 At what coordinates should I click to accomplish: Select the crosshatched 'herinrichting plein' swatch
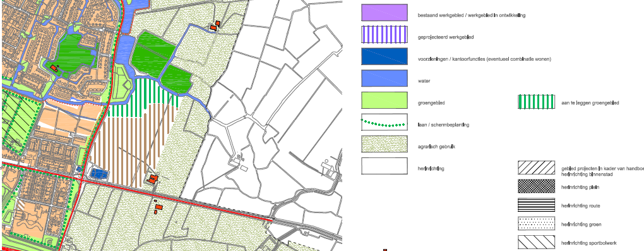537,187
